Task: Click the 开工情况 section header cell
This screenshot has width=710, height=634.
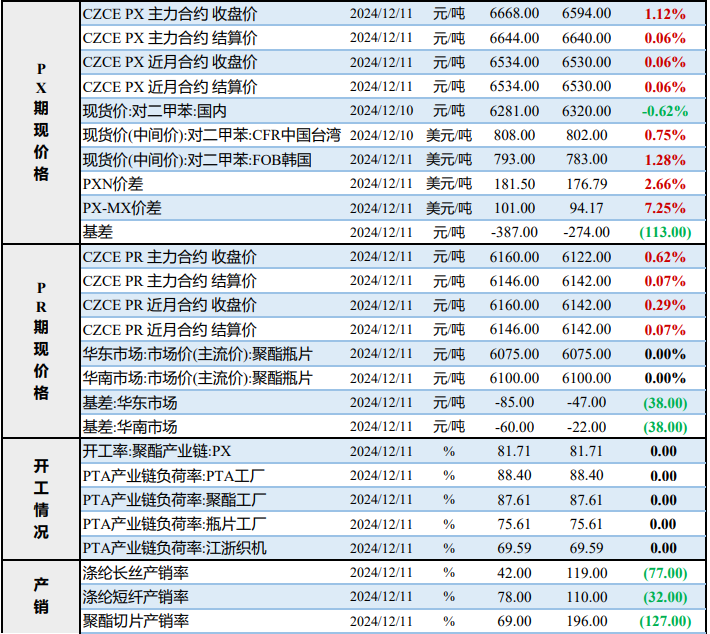Action: point(41,498)
